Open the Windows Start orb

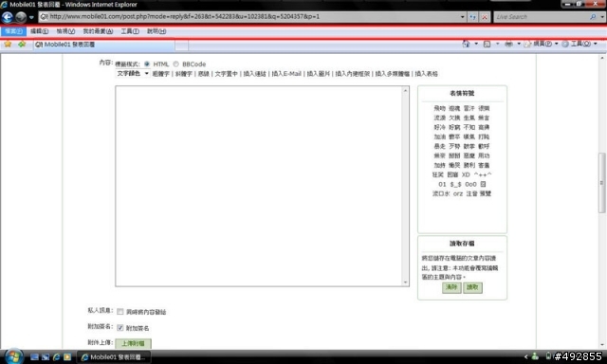pos(13,356)
